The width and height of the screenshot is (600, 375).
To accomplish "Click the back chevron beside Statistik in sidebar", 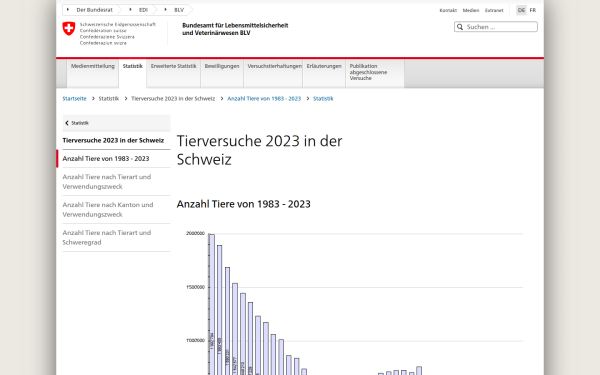I will pos(67,123).
